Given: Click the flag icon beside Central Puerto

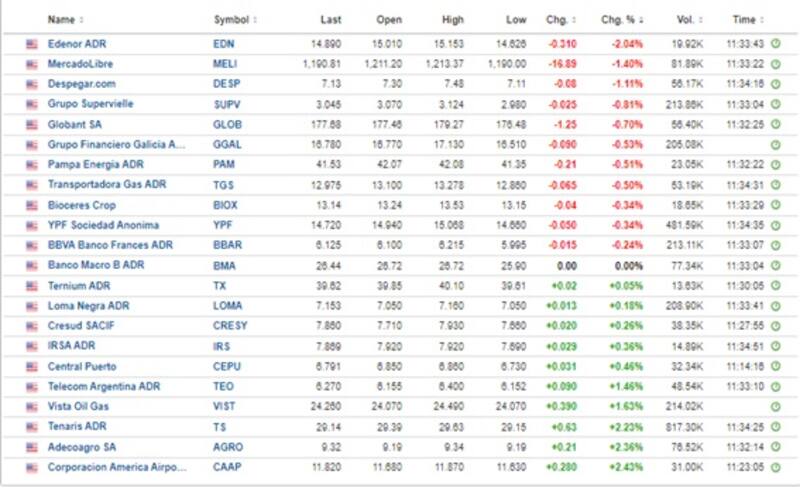Looking at the screenshot, I should pos(32,366).
